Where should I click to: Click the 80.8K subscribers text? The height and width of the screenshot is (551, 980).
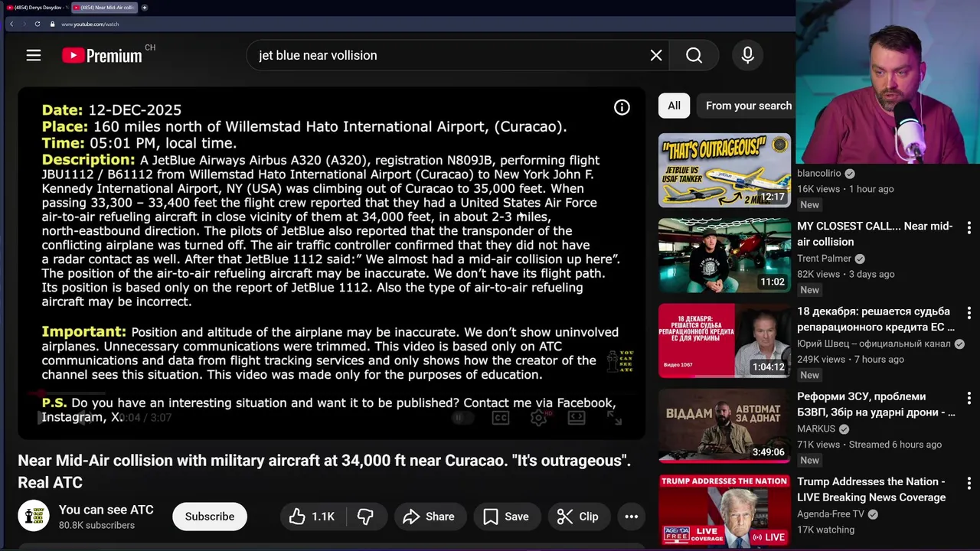(96, 525)
